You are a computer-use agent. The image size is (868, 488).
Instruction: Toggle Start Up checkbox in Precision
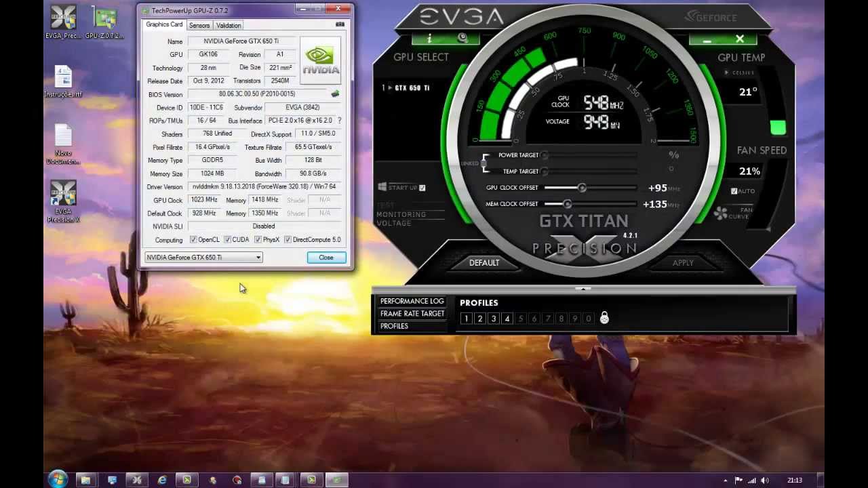click(x=422, y=188)
